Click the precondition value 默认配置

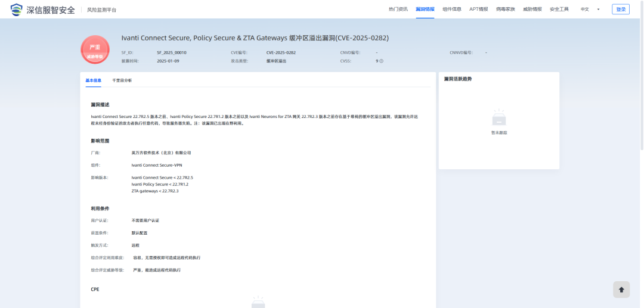click(139, 233)
